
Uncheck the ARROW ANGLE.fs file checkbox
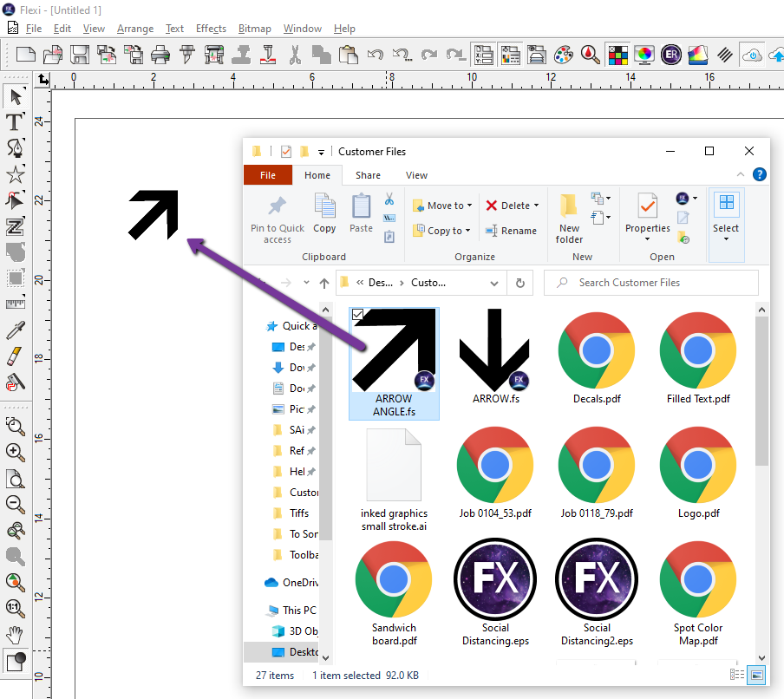(x=358, y=315)
